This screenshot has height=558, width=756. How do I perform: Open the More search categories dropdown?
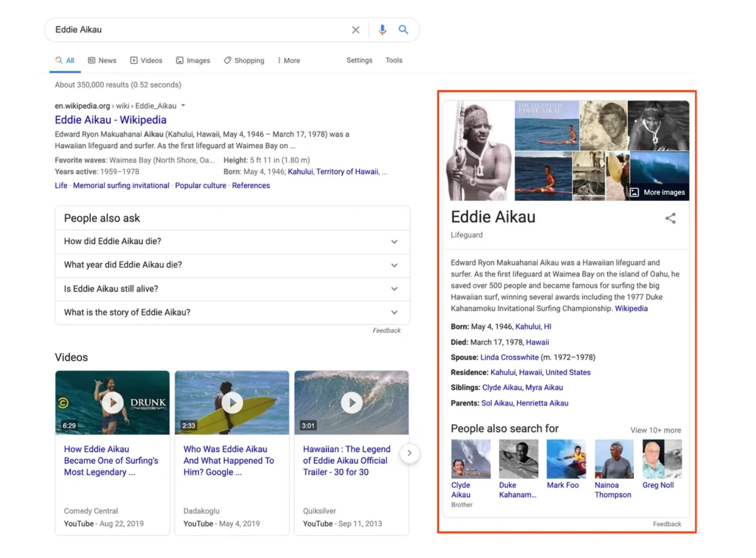tap(288, 60)
